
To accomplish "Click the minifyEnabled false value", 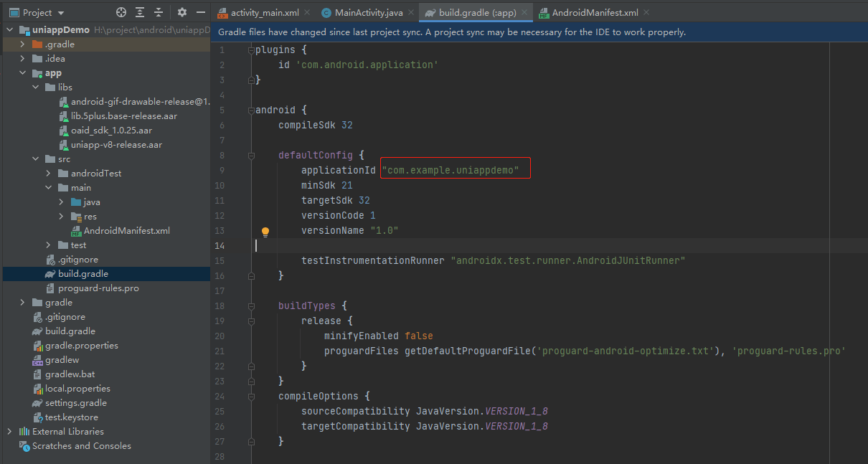I will tap(419, 336).
